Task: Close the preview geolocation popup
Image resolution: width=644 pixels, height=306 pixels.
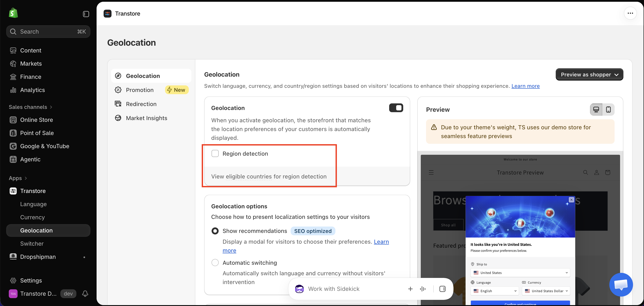Action: pos(571,200)
